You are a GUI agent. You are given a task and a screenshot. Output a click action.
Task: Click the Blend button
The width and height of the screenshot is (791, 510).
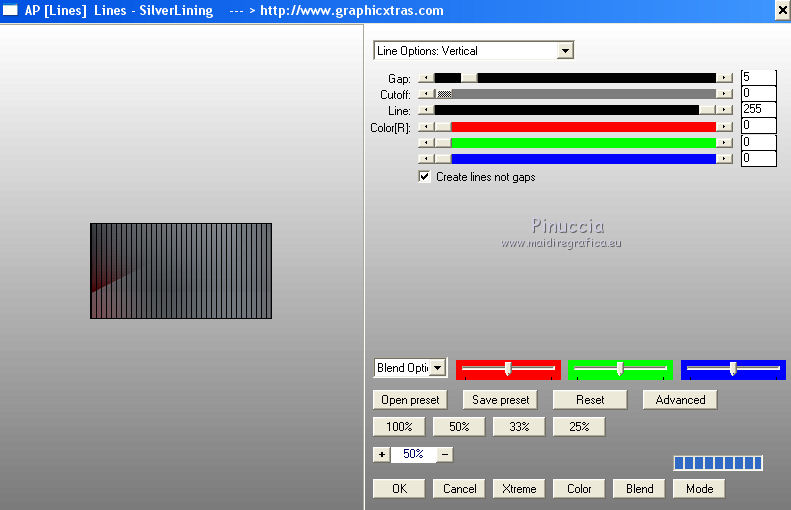pos(639,489)
